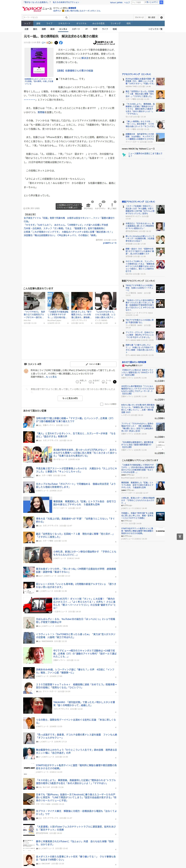Open 平昌五輪２冠アスリート article link
The image size is (186, 868).
(76, 470)
